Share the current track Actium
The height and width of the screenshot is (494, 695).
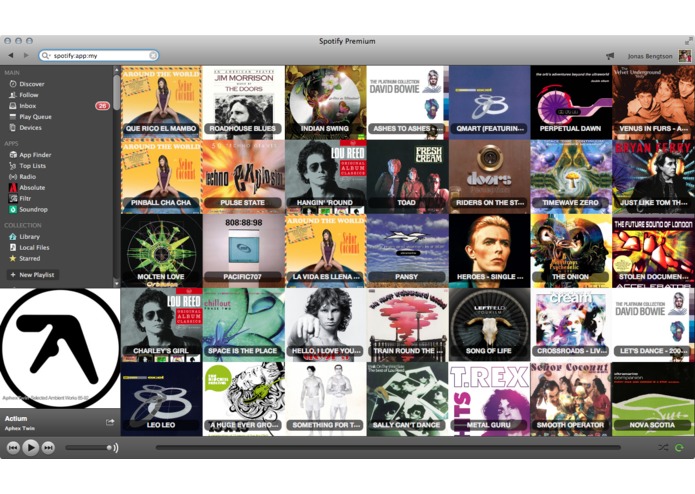click(x=110, y=422)
